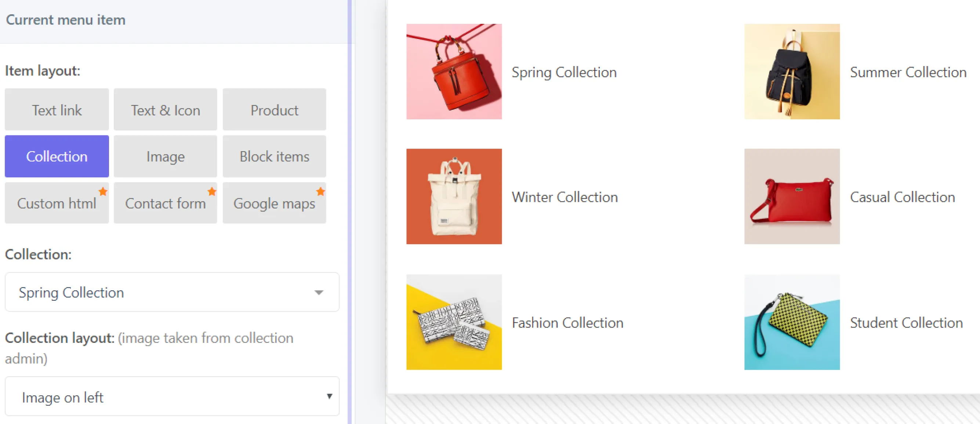This screenshot has width=980, height=424.
Task: Open the Student Collection green pouch thumbnail
Action: pyautogui.click(x=792, y=322)
